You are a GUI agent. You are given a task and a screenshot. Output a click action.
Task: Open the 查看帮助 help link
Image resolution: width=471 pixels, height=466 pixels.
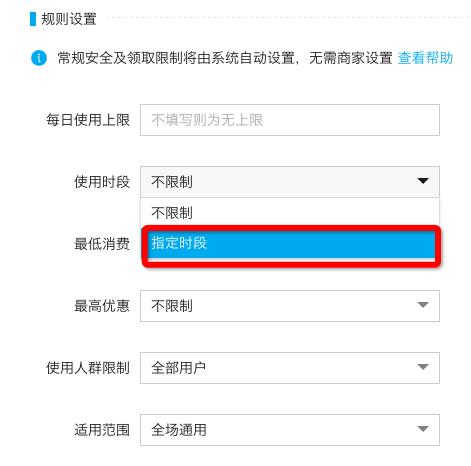pyautogui.click(x=425, y=58)
